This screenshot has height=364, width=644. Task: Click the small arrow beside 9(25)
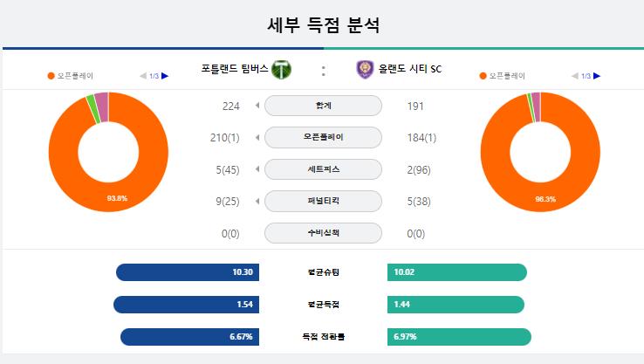[x=257, y=201]
